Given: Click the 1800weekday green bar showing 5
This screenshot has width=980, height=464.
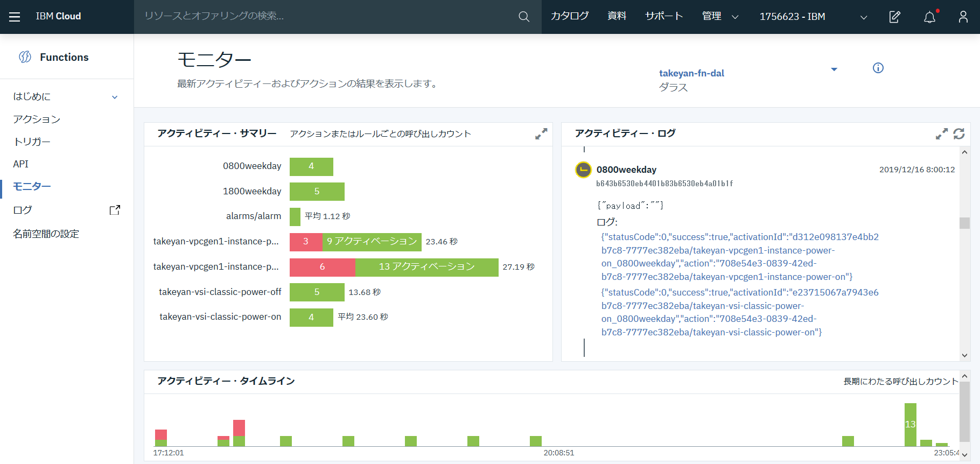Looking at the screenshot, I should click(317, 192).
